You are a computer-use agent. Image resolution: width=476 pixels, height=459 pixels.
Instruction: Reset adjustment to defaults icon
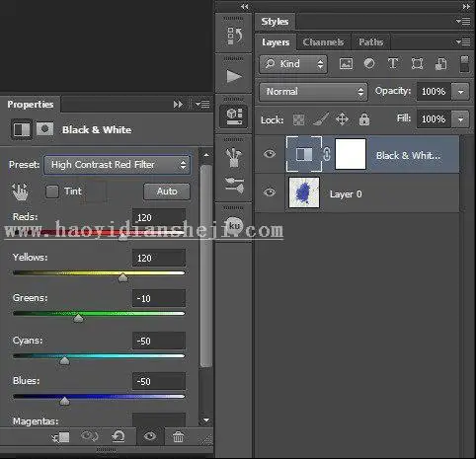(119, 436)
